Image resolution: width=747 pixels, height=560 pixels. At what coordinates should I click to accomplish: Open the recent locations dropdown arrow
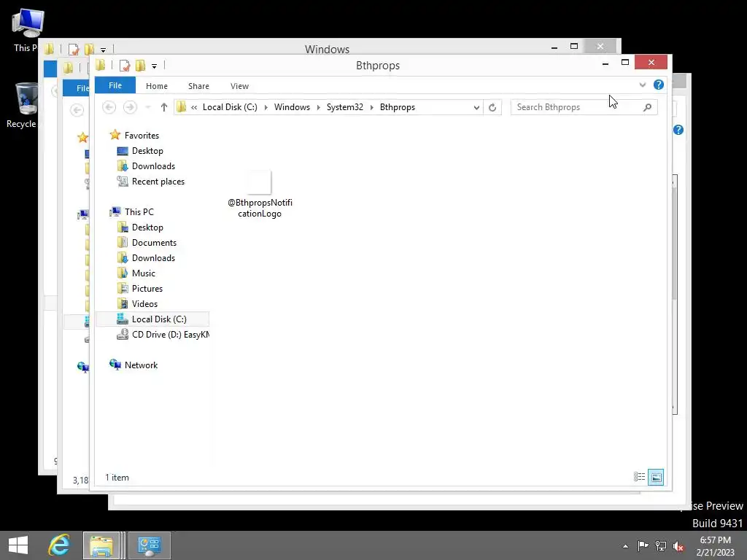click(148, 107)
